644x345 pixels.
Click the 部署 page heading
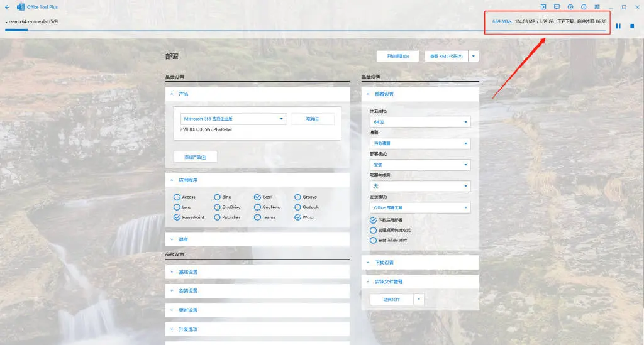pyautogui.click(x=172, y=56)
